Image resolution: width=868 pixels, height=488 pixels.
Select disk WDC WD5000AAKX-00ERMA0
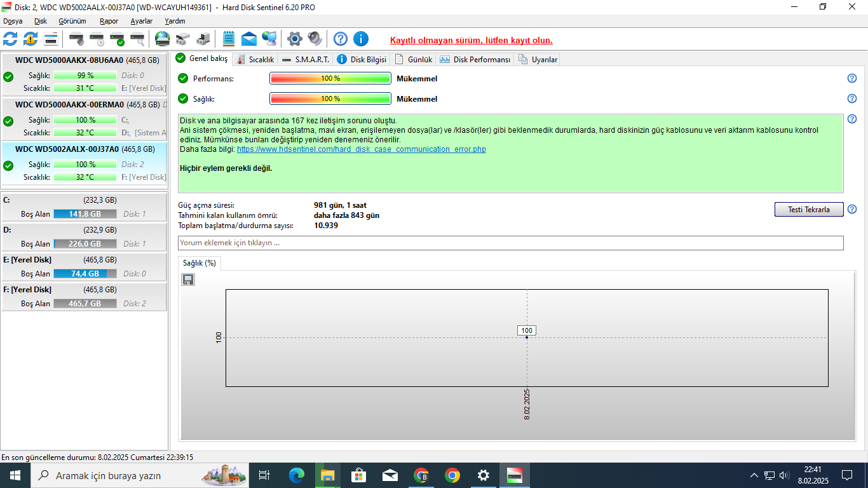pyautogui.click(x=85, y=119)
